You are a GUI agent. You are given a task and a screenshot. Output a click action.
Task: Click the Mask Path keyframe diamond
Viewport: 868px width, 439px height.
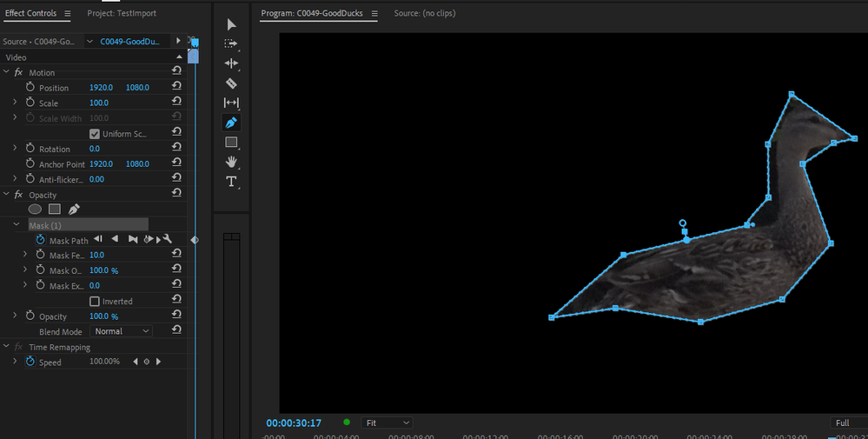195,240
